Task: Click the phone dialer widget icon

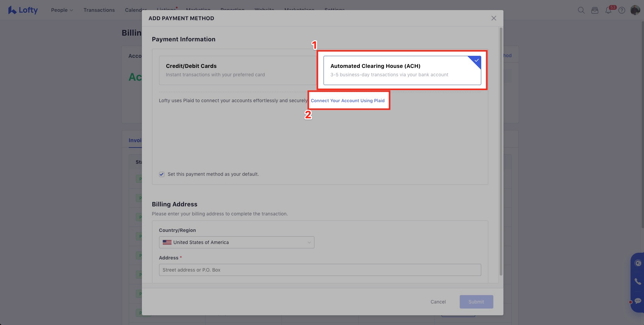Action: pyautogui.click(x=638, y=281)
